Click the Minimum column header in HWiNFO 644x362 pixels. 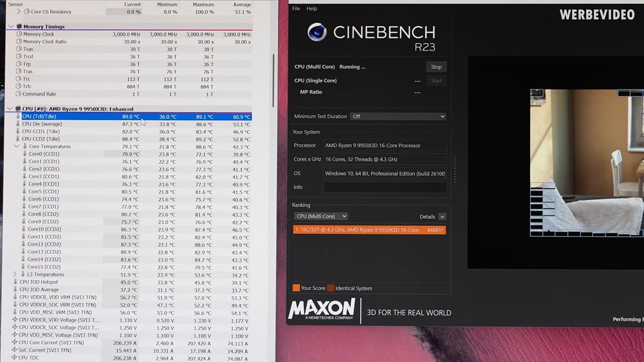tap(166, 4)
